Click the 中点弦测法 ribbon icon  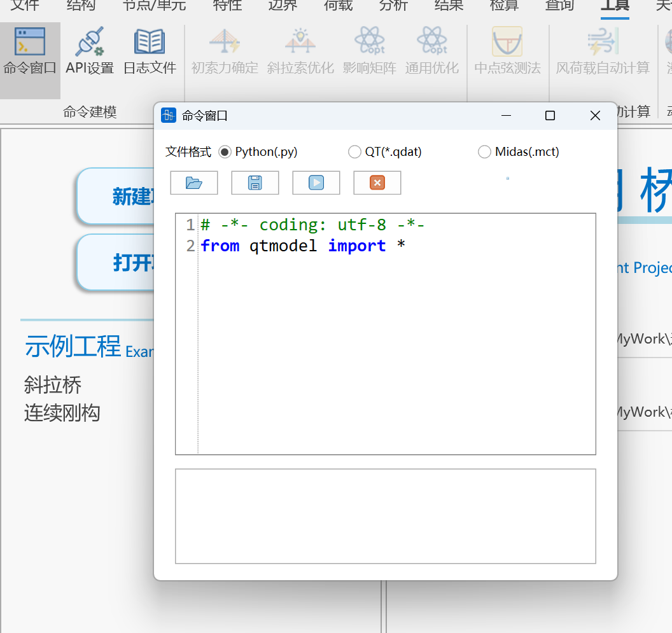507,52
